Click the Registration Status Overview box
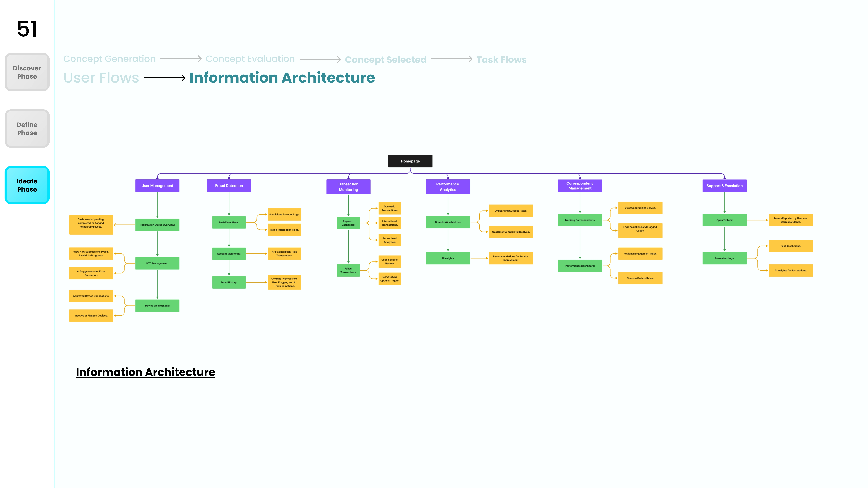Viewport: 868px width, 488px height. click(x=157, y=225)
